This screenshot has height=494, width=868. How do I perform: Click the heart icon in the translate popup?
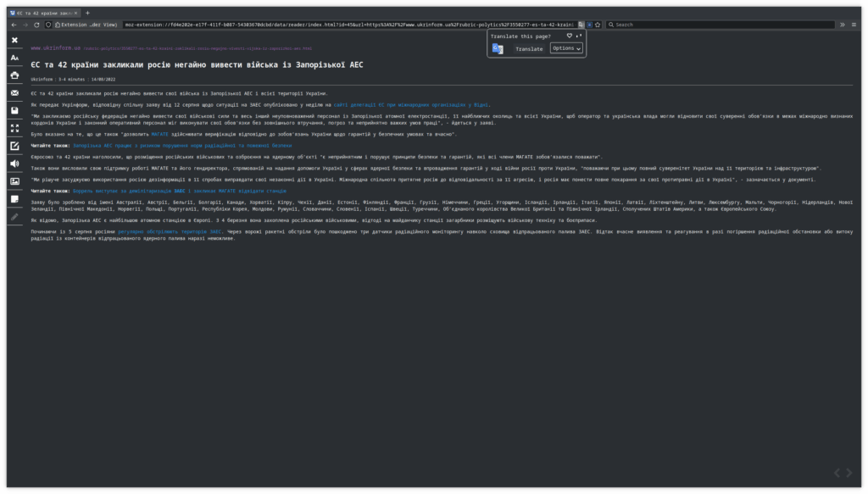tap(569, 36)
